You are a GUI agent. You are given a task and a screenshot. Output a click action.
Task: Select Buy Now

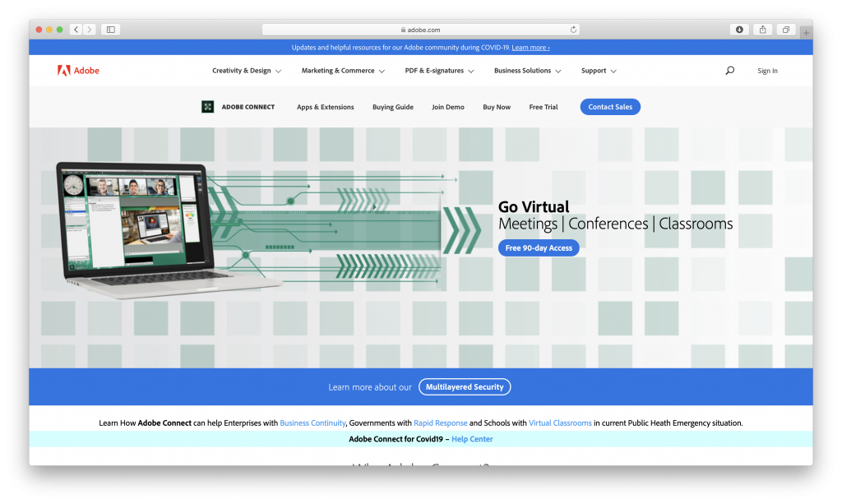click(x=496, y=107)
